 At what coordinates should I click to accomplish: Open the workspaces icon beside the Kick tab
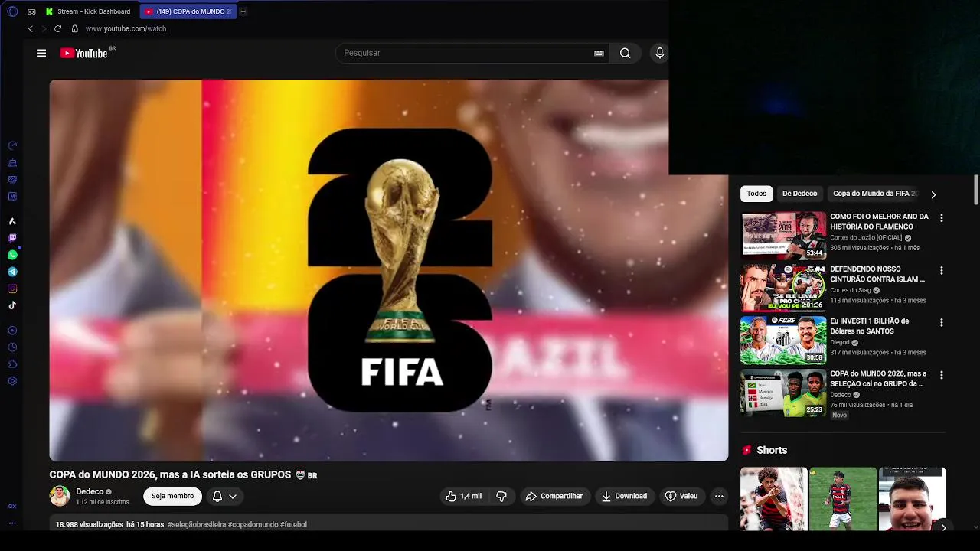coord(31,11)
